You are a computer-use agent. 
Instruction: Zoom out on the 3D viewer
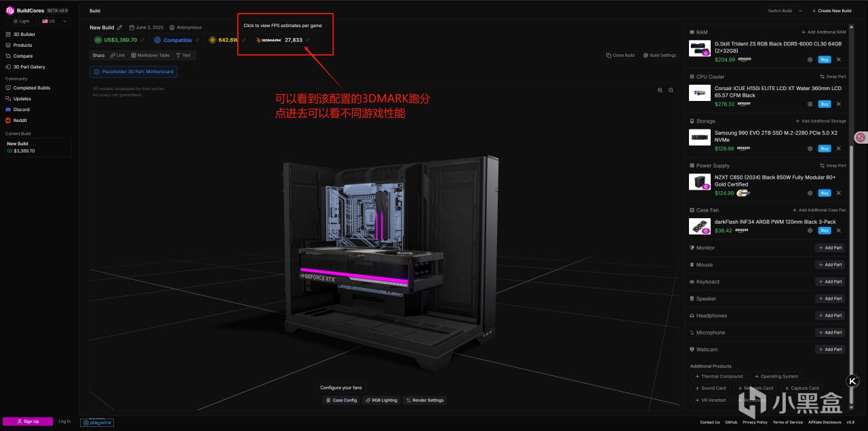(671, 90)
